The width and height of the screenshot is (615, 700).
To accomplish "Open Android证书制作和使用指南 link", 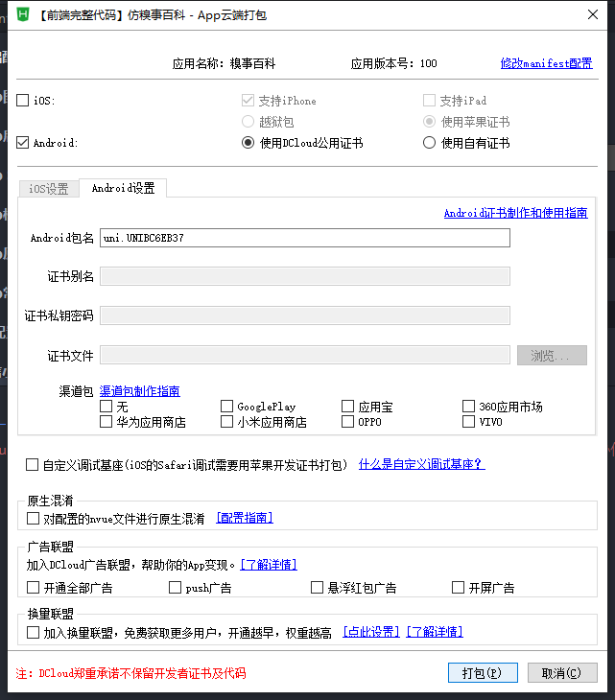I will coord(515,213).
